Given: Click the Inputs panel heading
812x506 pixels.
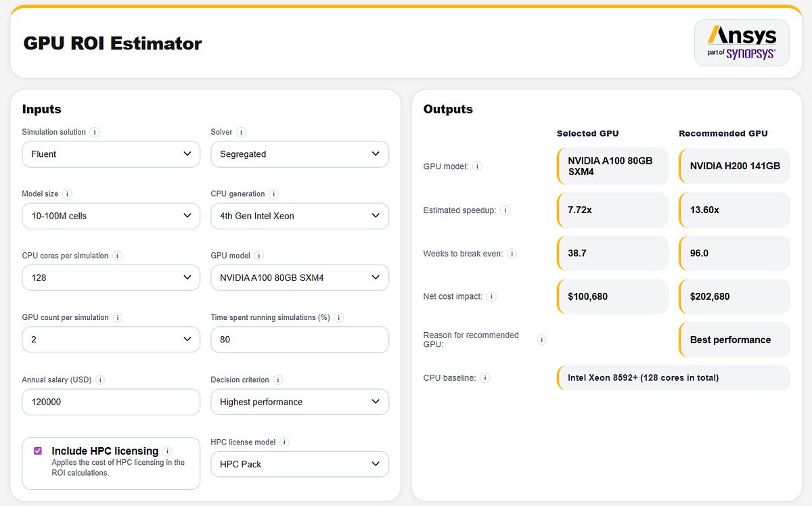Looking at the screenshot, I should (x=41, y=109).
